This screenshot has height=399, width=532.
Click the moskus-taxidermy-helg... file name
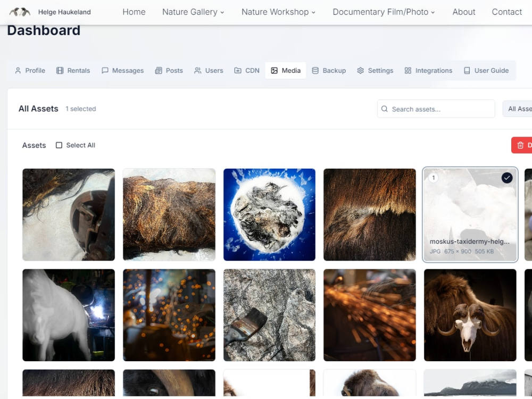469,242
